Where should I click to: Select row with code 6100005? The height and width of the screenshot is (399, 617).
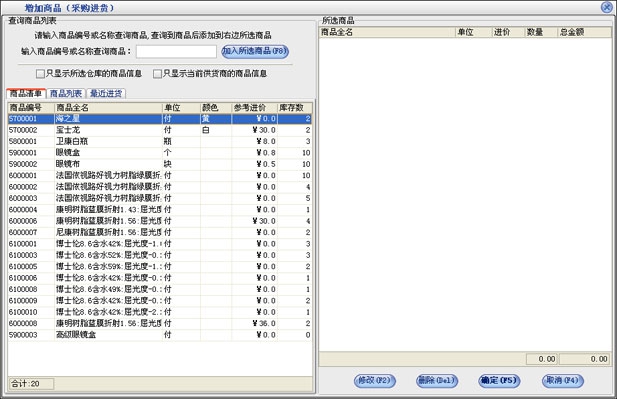coord(160,267)
